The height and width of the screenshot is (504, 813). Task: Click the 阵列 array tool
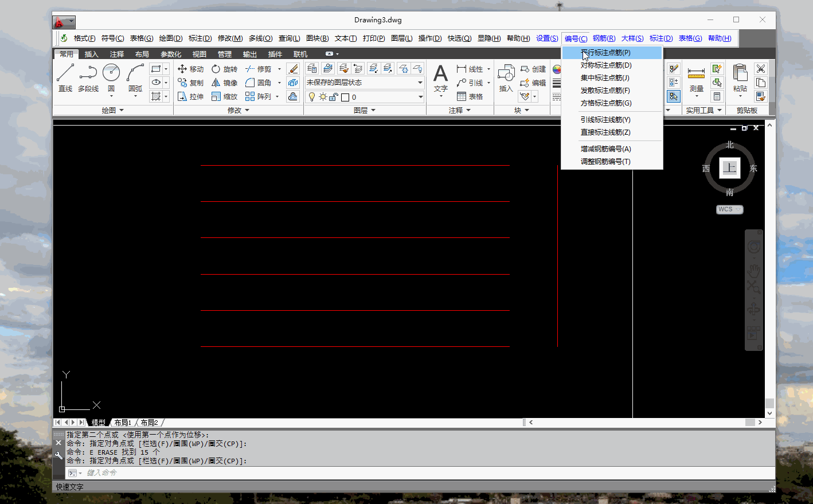(x=258, y=96)
